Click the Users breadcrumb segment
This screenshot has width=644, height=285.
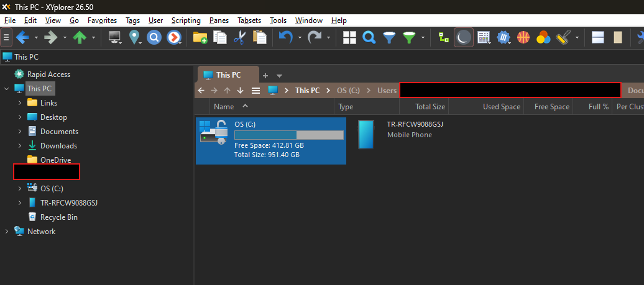387,91
